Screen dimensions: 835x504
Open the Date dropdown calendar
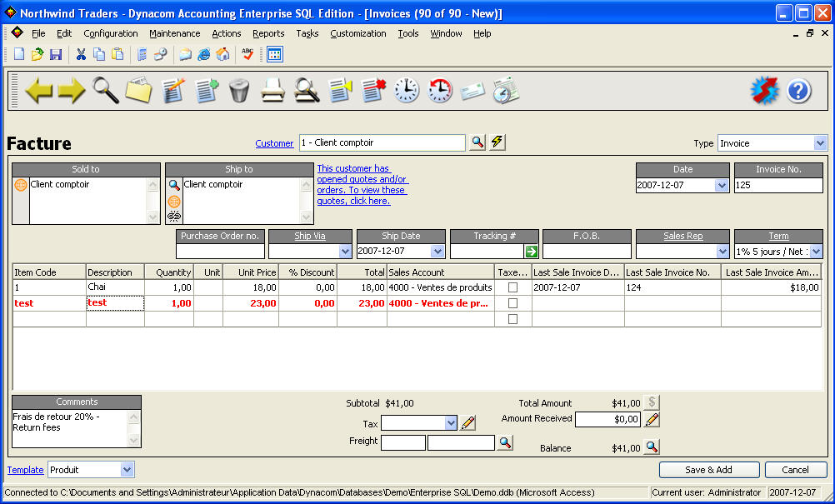pos(722,185)
